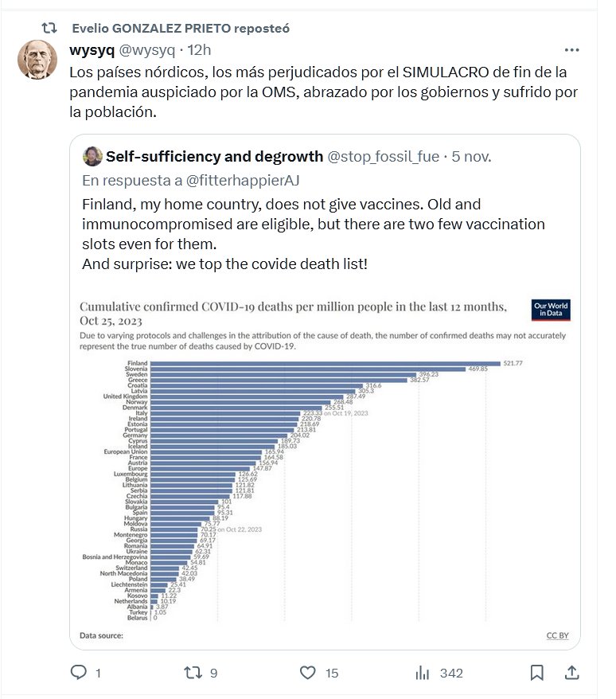Click the repost arrows icon beside Evelio
Screen dimensions: 616x699
tap(49, 28)
